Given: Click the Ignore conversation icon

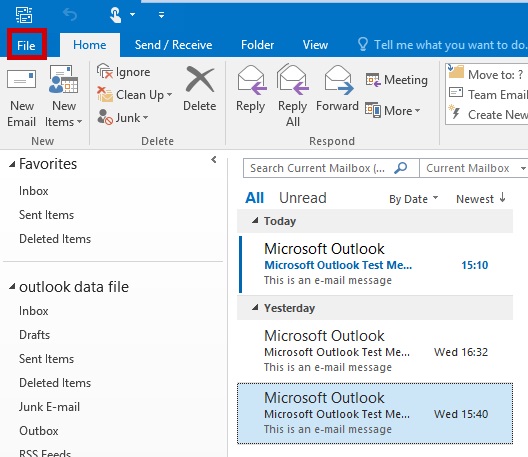Looking at the screenshot, I should 105,71.
